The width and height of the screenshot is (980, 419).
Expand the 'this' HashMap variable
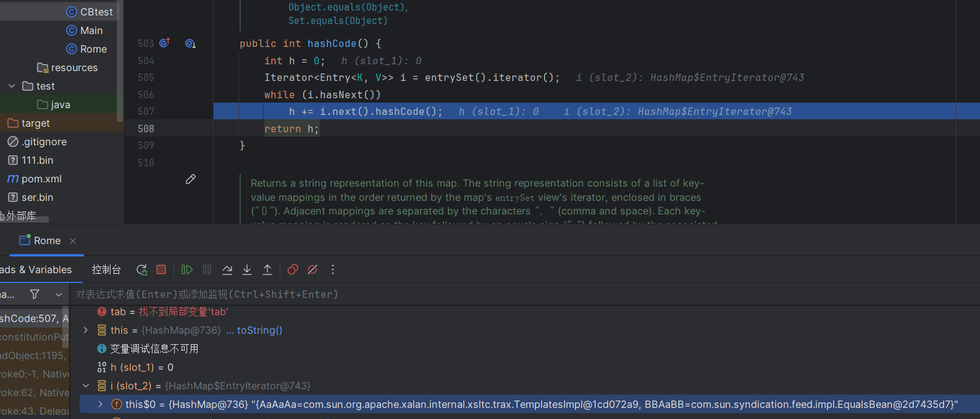[x=86, y=330]
